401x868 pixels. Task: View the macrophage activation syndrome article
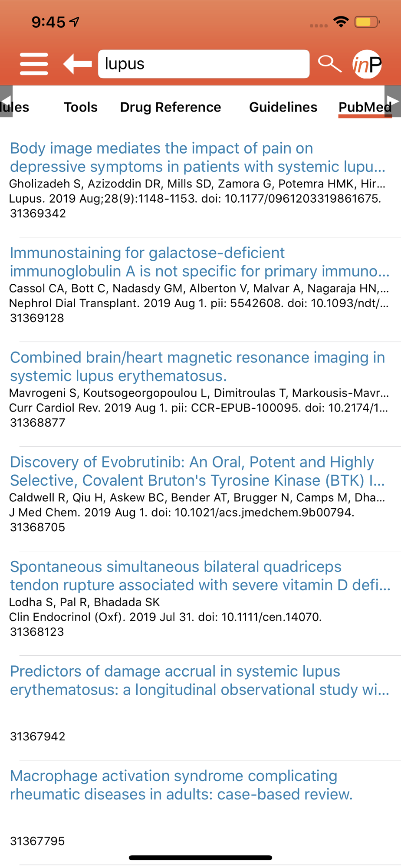coord(181,785)
